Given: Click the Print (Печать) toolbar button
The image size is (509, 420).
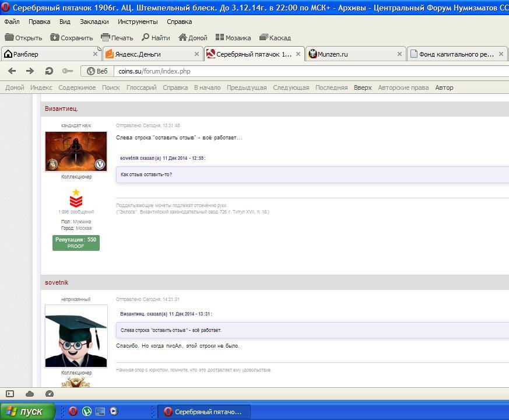Looking at the screenshot, I should [x=117, y=38].
